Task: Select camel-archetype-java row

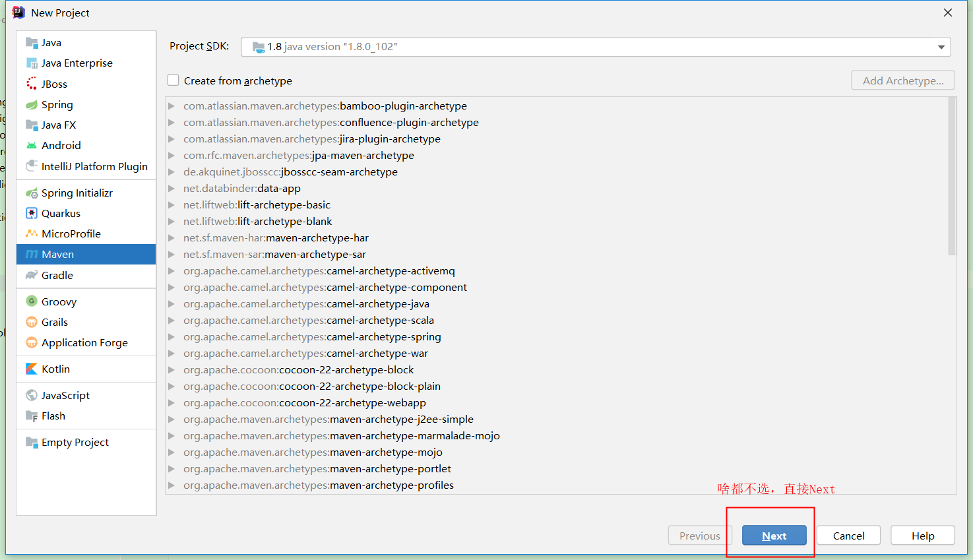Action: click(556, 303)
